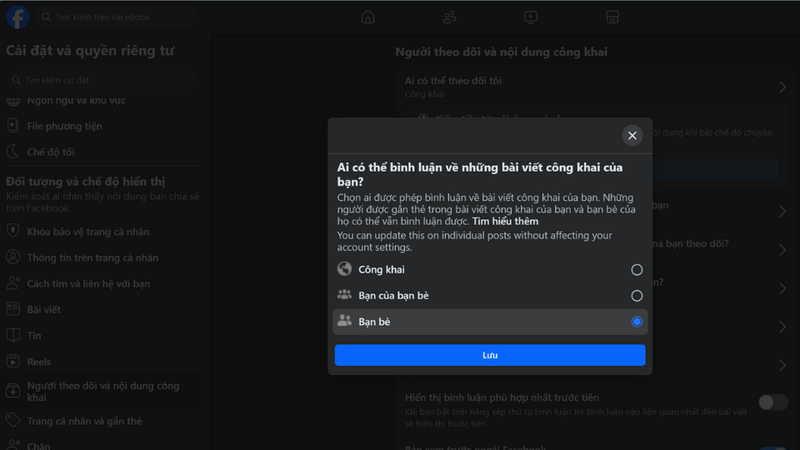Open Tin settings in sidebar
800x450 pixels.
(102, 336)
